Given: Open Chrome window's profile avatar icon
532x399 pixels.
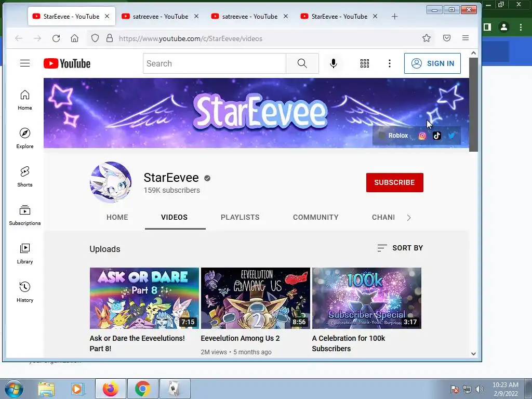Looking at the screenshot, I should [x=504, y=27].
